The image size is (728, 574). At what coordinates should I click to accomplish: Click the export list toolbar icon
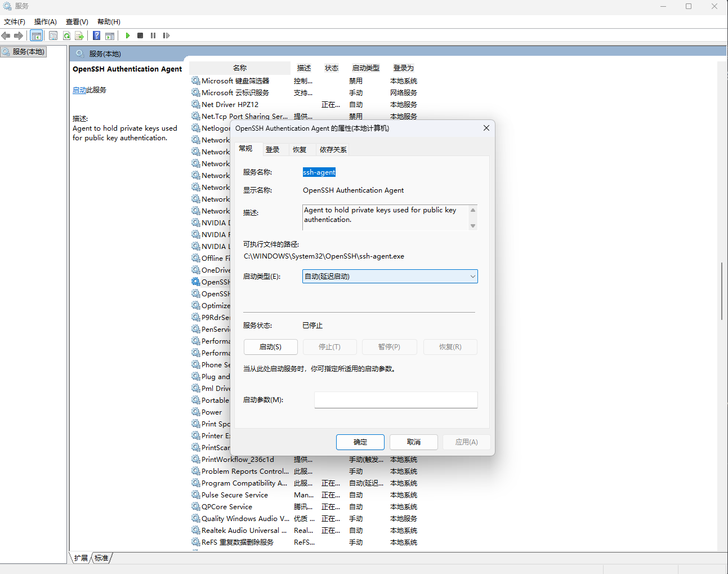(80, 35)
